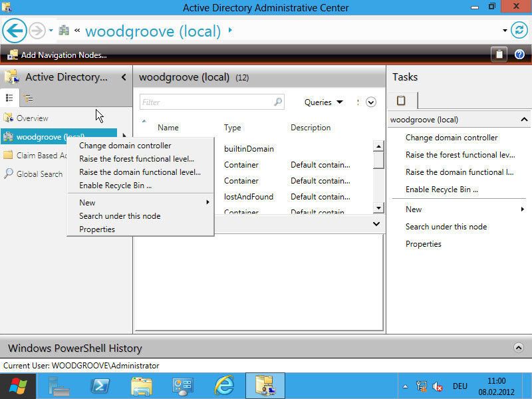Choose Search under this node in context menu
This screenshot has height=399, width=532.
point(120,215)
